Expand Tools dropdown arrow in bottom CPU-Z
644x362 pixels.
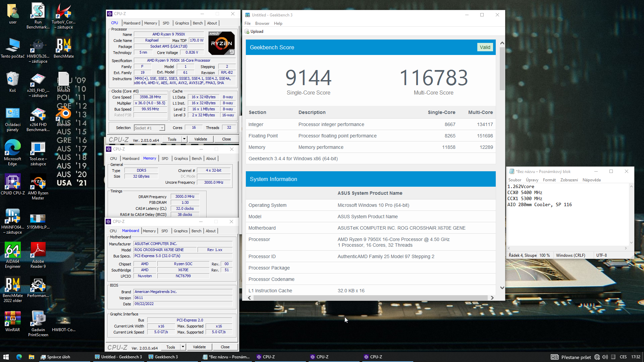click(x=183, y=347)
